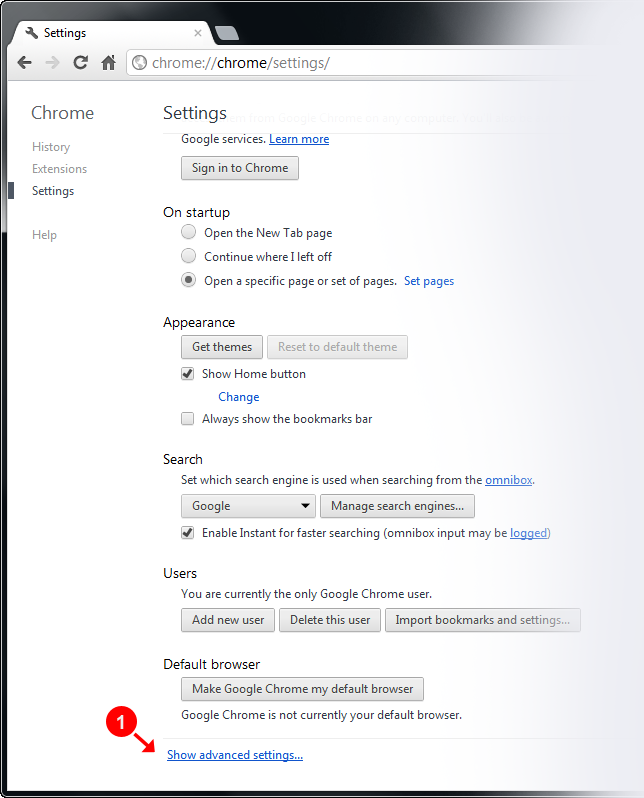
Task: Click the logged link
Action: [x=529, y=533]
